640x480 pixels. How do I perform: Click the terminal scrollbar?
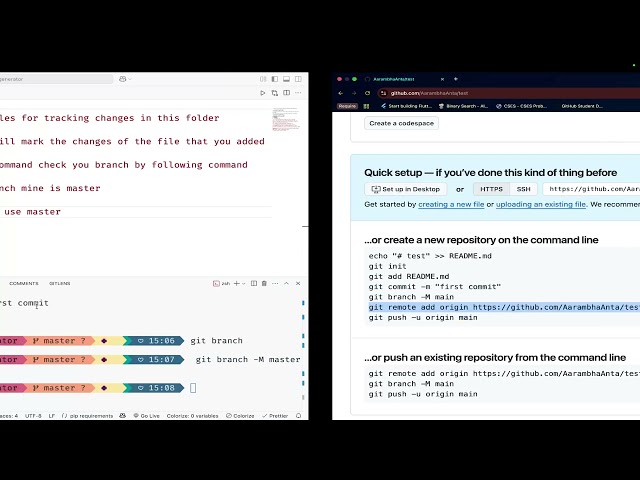(x=303, y=349)
